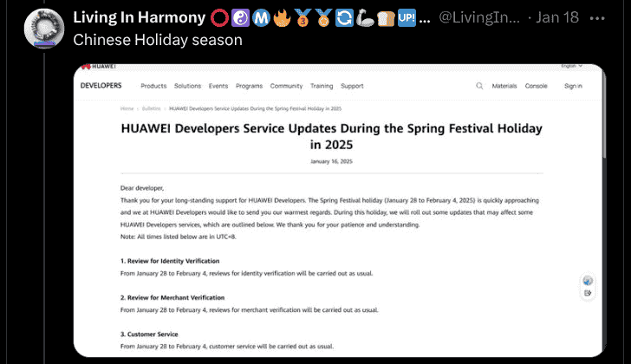Open the tweet's three-dot more menu
The width and height of the screenshot is (631, 364).
click(597, 18)
